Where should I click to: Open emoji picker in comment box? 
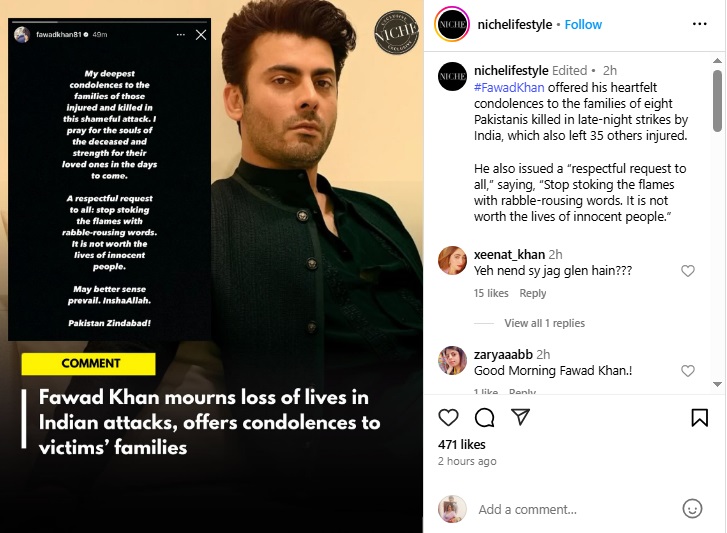coord(692,509)
